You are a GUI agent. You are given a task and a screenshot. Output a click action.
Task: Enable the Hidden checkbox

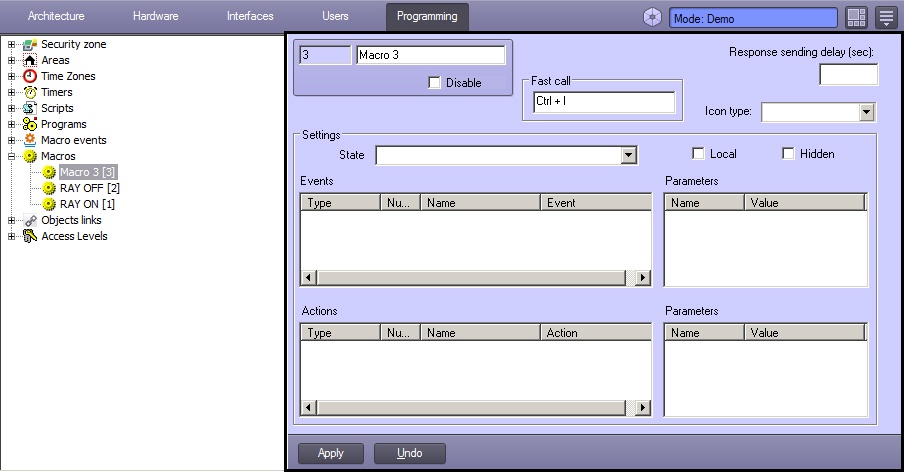(x=788, y=153)
